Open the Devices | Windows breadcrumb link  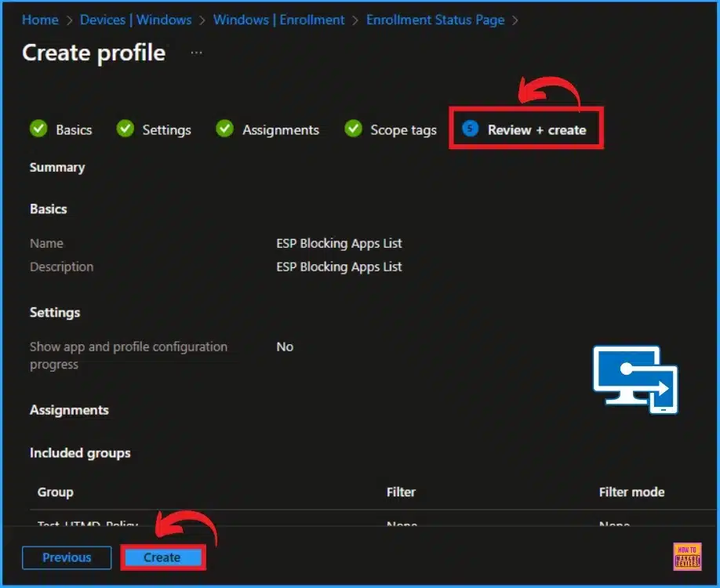[136, 20]
